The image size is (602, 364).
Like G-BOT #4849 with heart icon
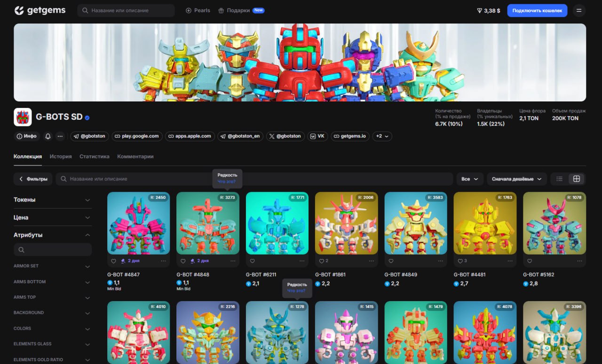tap(391, 261)
